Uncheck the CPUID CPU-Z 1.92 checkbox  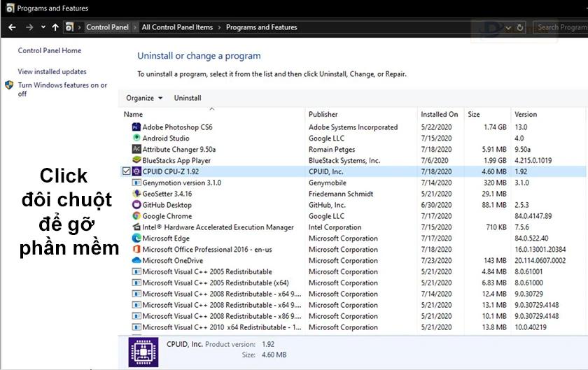point(126,171)
